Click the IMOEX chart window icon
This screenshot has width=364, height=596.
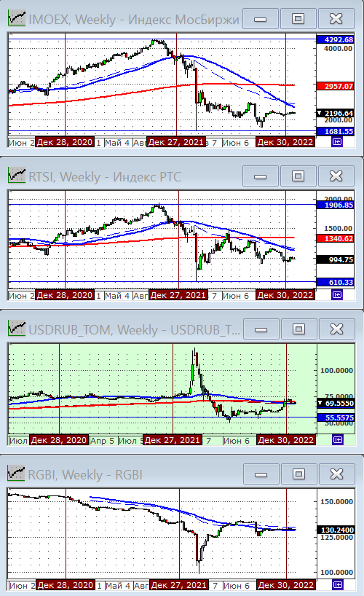point(16,18)
